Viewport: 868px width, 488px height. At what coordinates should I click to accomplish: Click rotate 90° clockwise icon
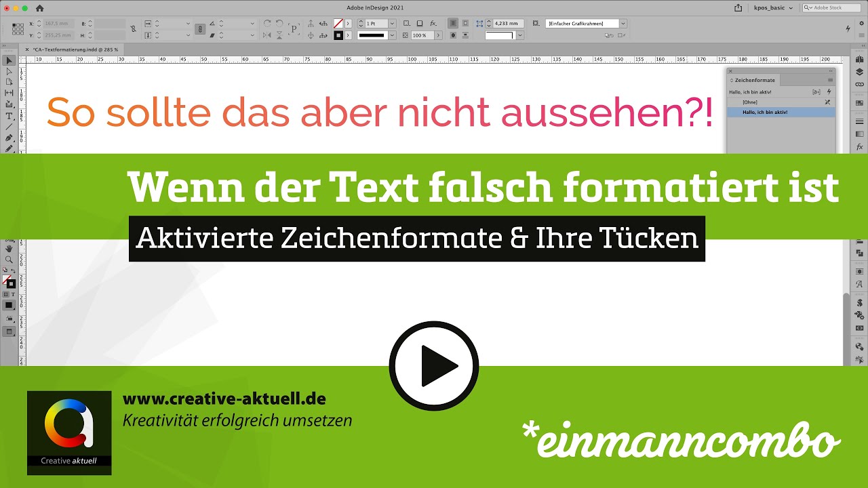pyautogui.click(x=267, y=23)
